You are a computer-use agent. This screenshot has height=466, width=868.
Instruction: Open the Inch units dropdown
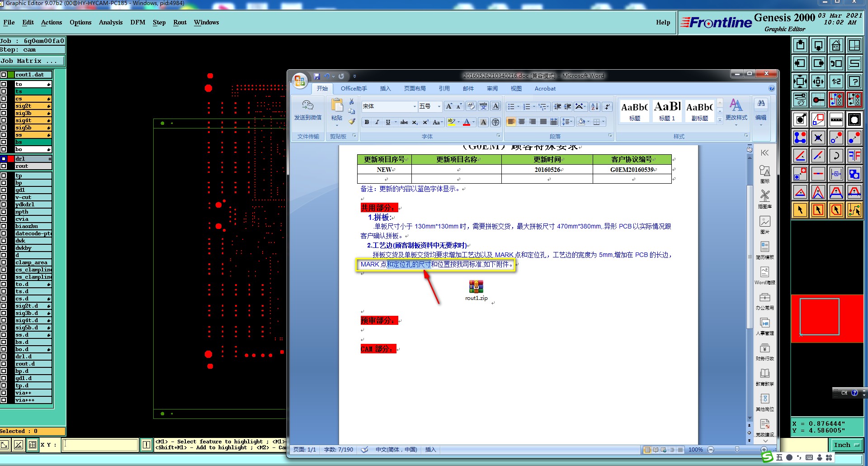coord(847,445)
